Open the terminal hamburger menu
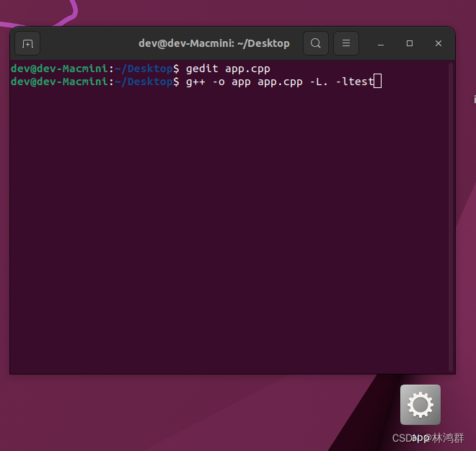Screen dimensions: 476x451 pos(346,43)
